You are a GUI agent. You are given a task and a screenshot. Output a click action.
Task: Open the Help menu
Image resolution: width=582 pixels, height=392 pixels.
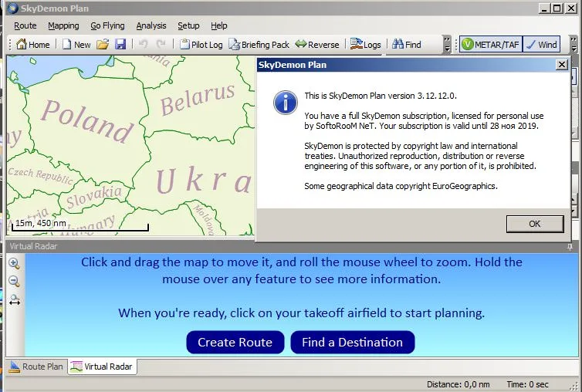click(x=219, y=25)
